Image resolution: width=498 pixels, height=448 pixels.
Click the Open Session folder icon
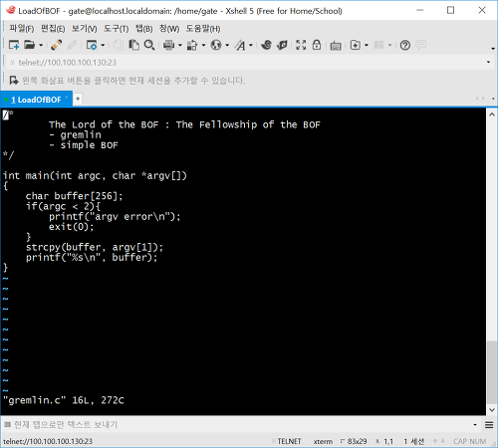(x=29, y=45)
